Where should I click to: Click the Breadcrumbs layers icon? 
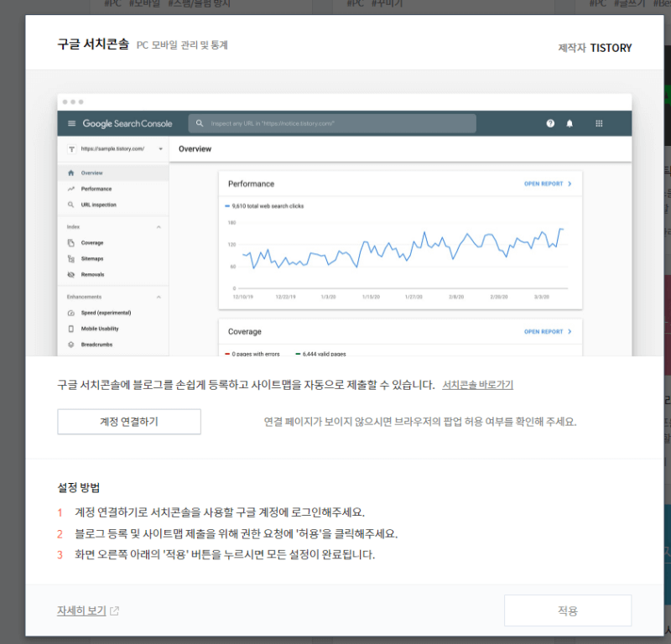click(71, 345)
